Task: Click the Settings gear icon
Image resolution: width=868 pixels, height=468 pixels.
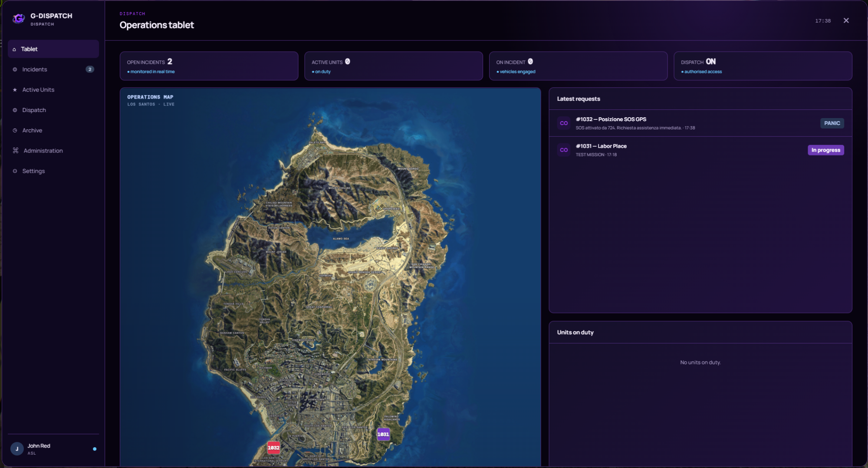Action: [x=15, y=171]
